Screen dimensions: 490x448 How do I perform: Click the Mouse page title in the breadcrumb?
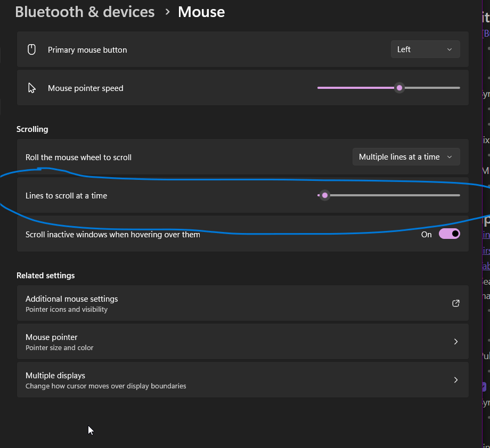point(201,11)
